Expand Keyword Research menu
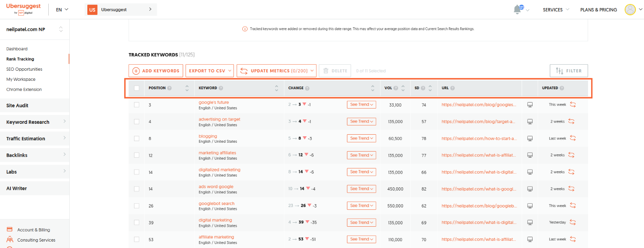The image size is (644, 248). pos(35,122)
